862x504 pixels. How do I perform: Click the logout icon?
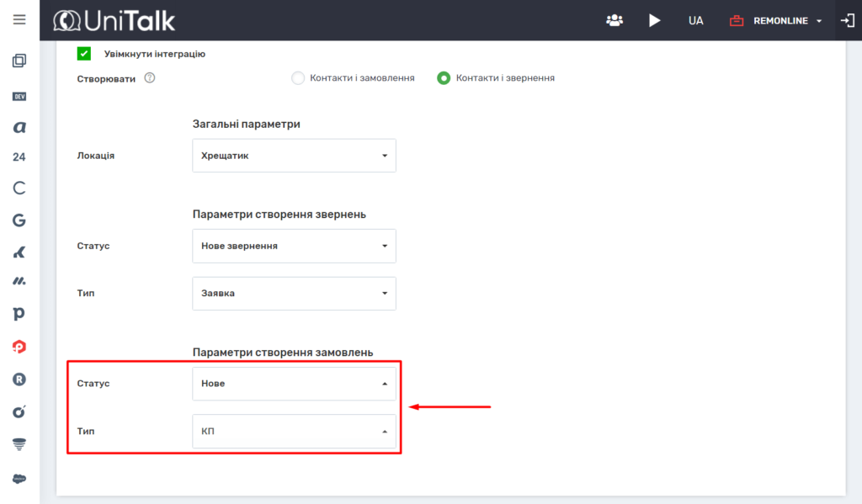click(847, 20)
